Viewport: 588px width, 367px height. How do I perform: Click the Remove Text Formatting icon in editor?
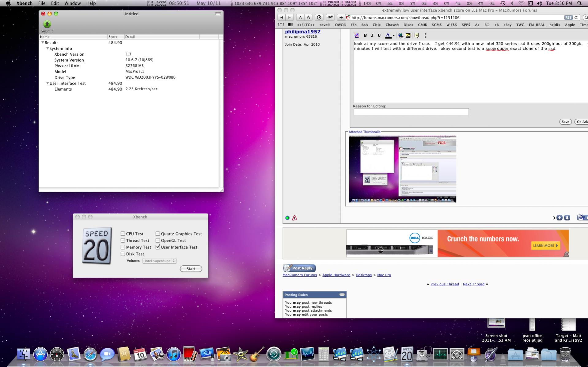point(356,36)
